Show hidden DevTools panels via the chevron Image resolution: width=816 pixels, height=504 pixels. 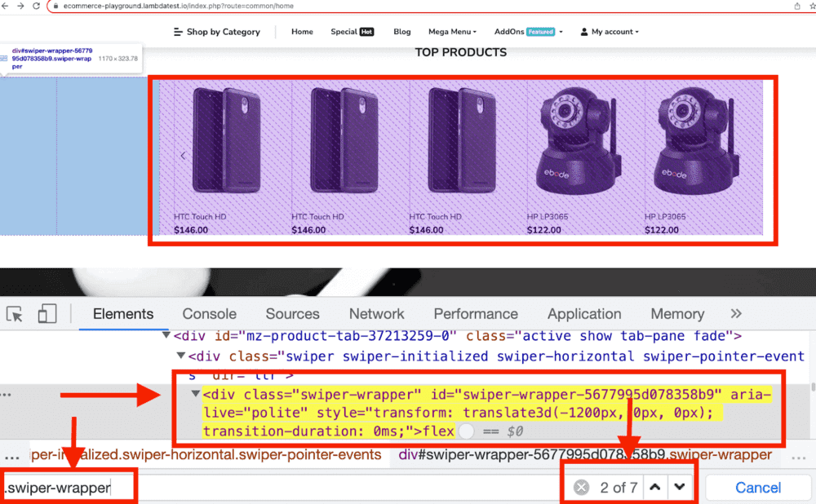pyautogui.click(x=735, y=313)
